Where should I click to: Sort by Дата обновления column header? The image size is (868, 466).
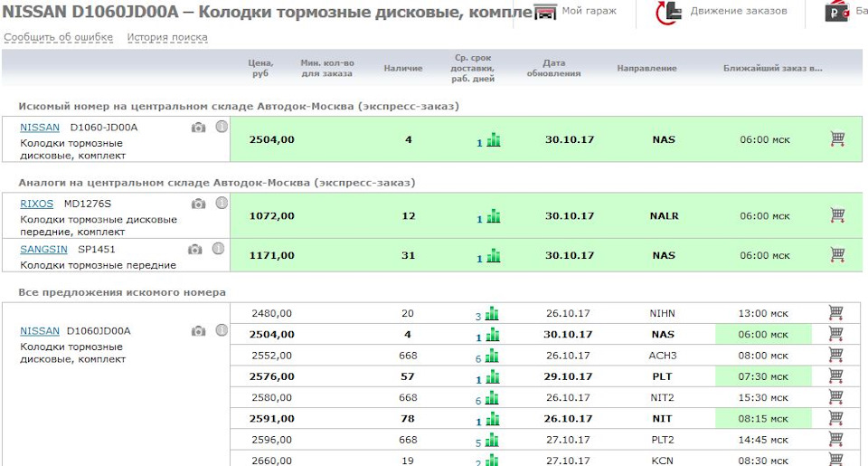coord(553,68)
